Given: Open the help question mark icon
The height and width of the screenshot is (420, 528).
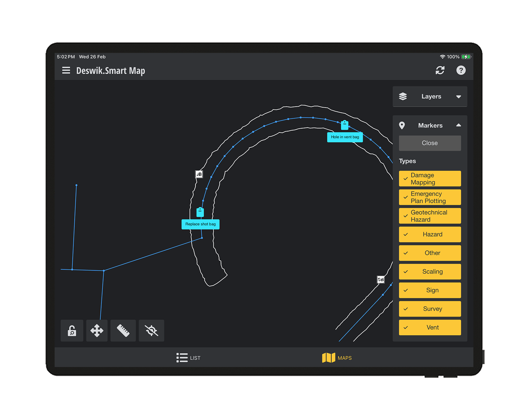Looking at the screenshot, I should pyautogui.click(x=461, y=70).
